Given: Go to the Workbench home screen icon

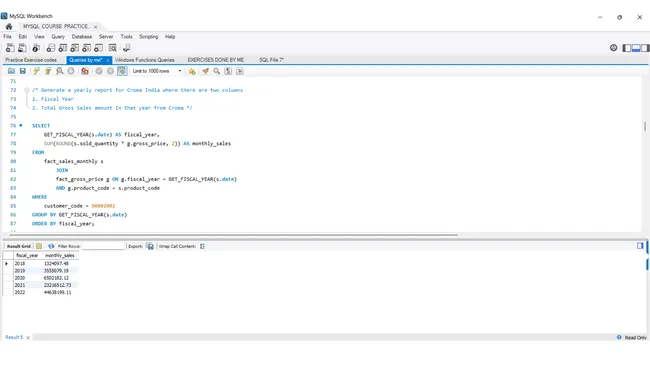Looking at the screenshot, I should point(9,27).
